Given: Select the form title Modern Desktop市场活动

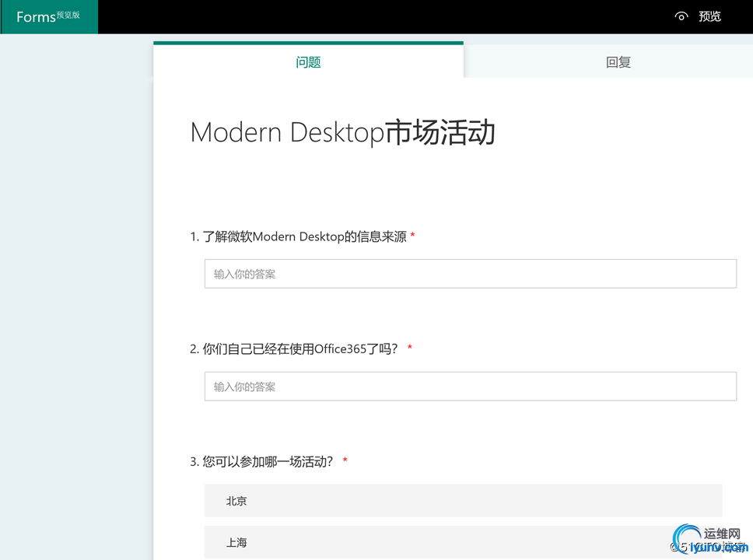Looking at the screenshot, I should tap(342, 132).
